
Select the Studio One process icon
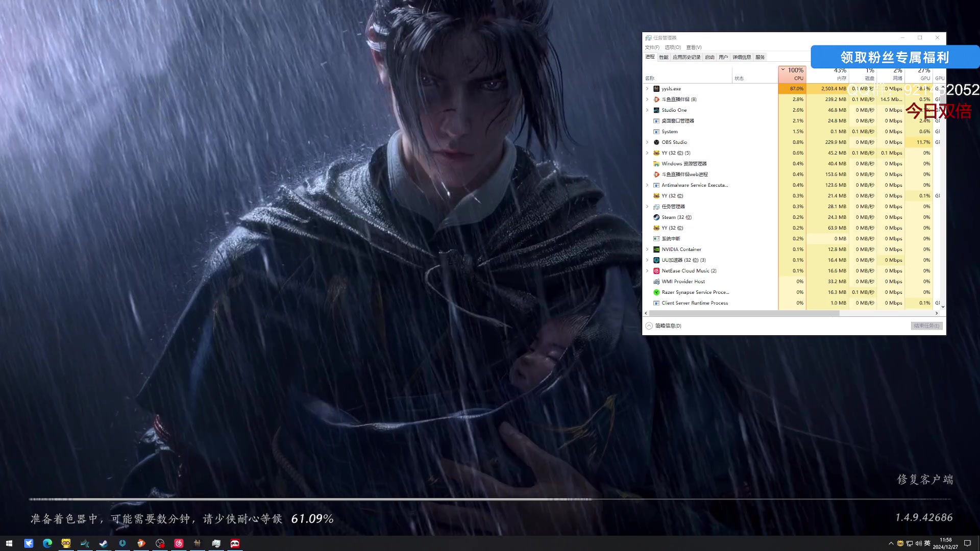click(x=656, y=110)
